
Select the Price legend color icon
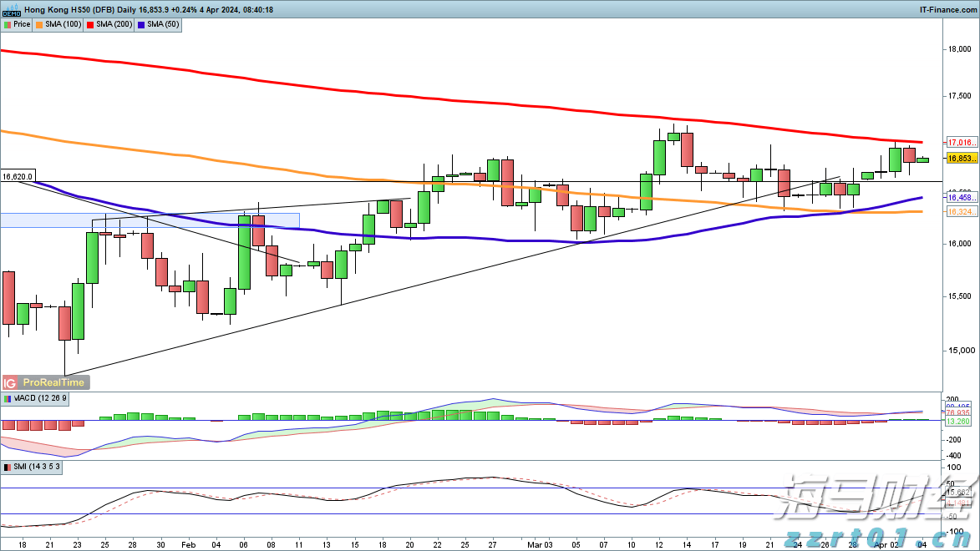[7, 24]
